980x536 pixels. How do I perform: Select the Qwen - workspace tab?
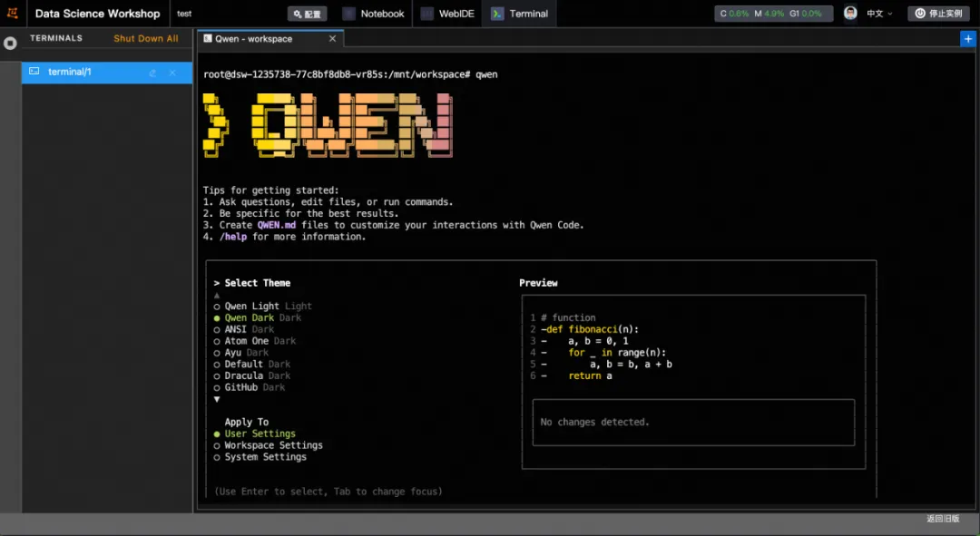pyautogui.click(x=270, y=39)
